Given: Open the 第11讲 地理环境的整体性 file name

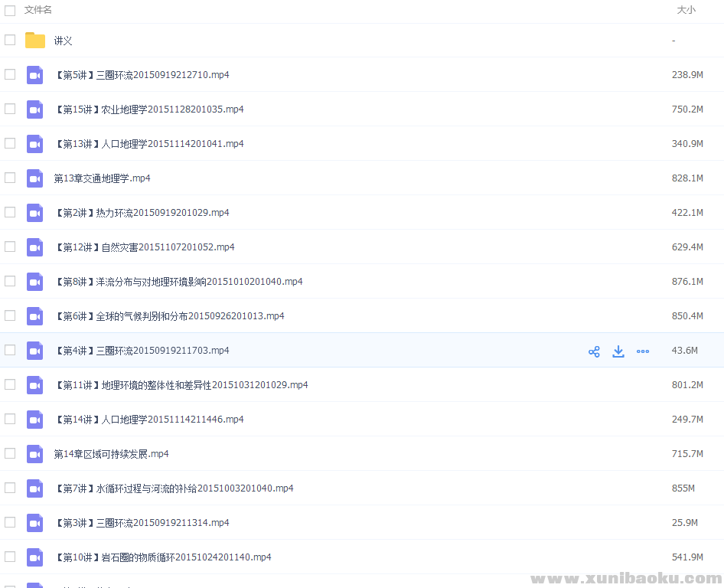Looking at the screenshot, I should click(x=181, y=385).
